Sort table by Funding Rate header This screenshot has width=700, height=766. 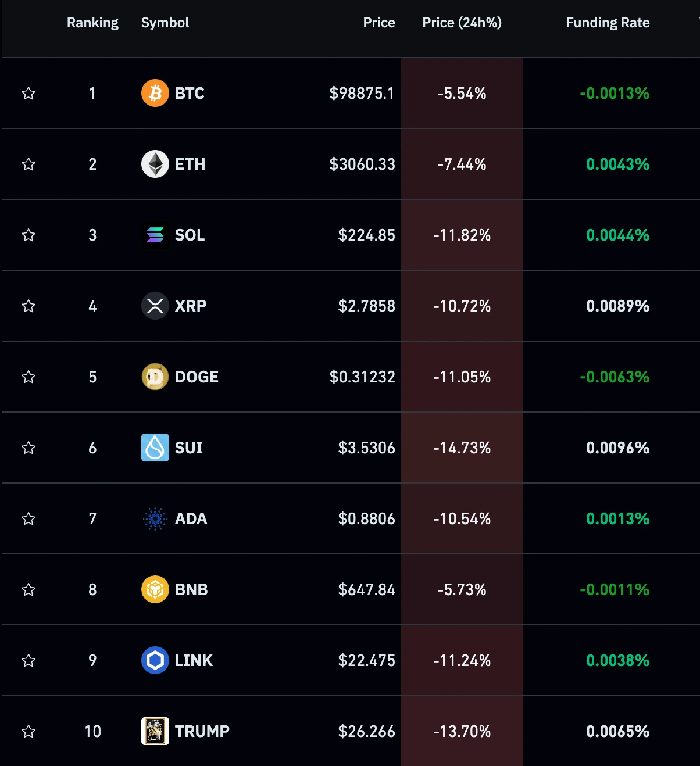[608, 23]
